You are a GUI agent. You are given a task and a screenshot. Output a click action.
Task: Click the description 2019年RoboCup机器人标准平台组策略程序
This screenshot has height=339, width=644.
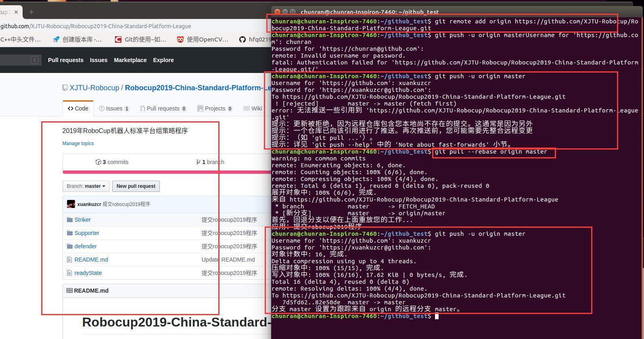pyautogui.click(x=125, y=131)
